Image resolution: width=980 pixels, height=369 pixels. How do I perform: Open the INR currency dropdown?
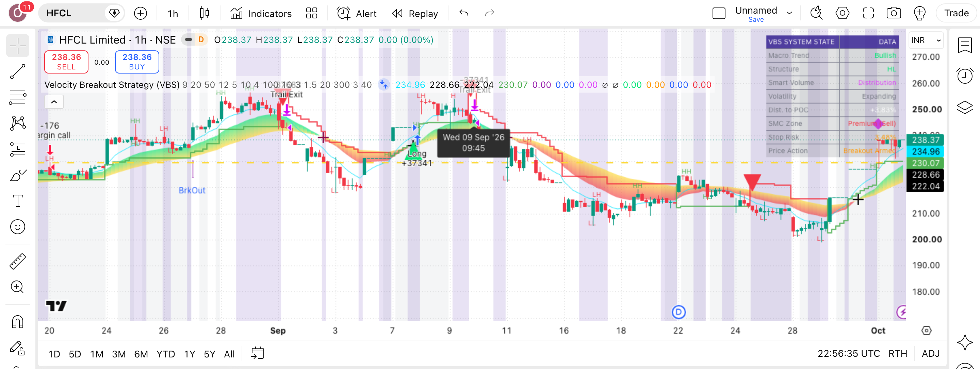926,40
